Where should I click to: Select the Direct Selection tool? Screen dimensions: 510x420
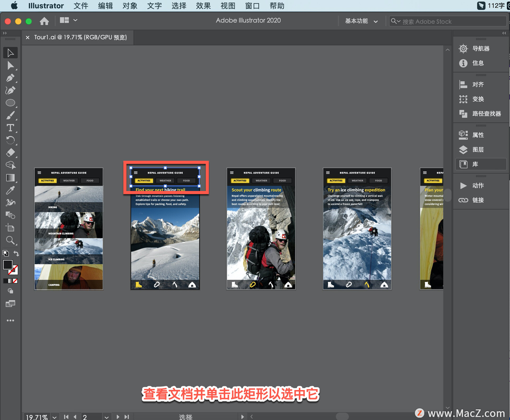(10, 66)
